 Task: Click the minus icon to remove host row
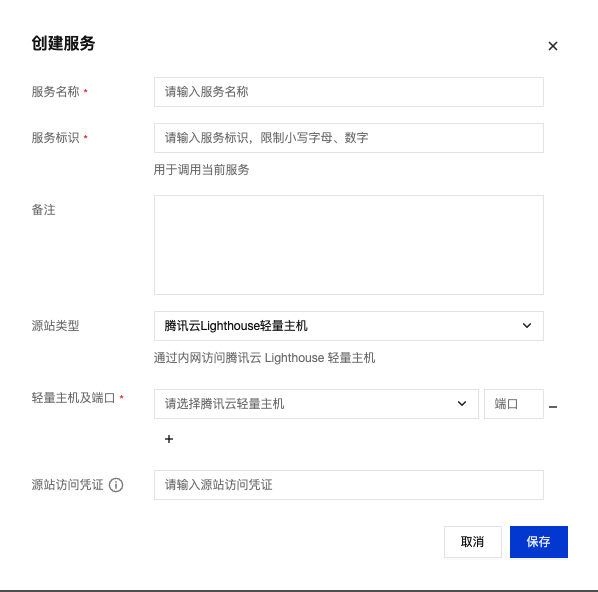pyautogui.click(x=553, y=407)
